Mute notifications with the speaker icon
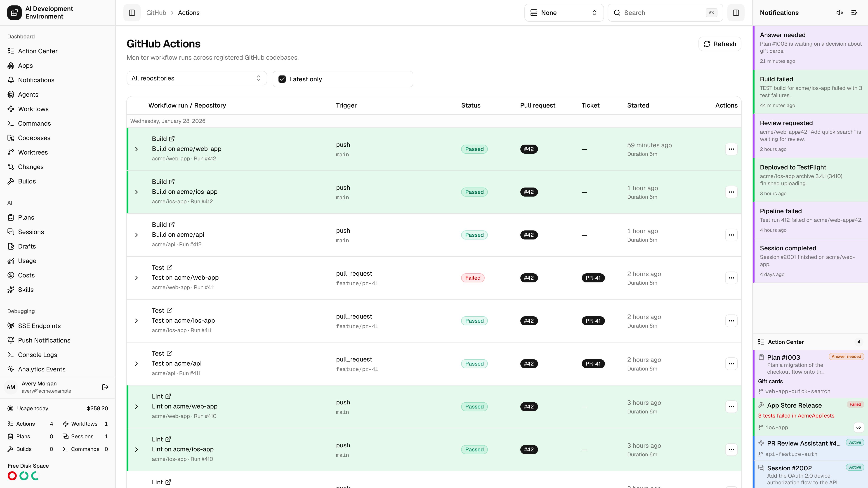868x488 pixels. [840, 13]
